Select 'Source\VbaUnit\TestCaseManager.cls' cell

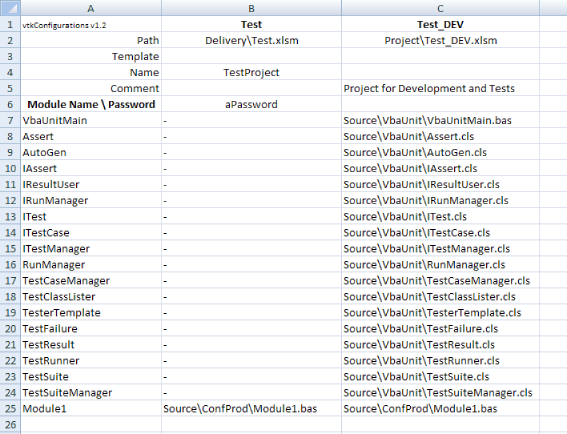point(440,280)
